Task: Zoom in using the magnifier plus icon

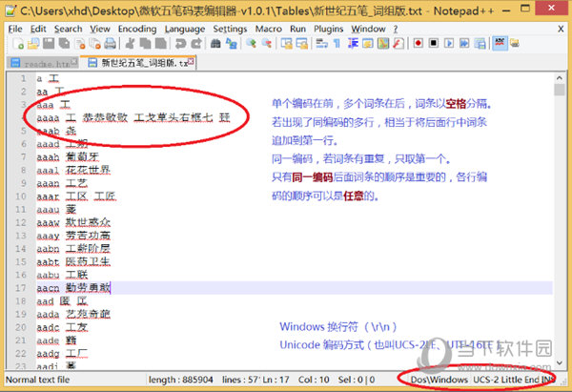Action: (251, 44)
